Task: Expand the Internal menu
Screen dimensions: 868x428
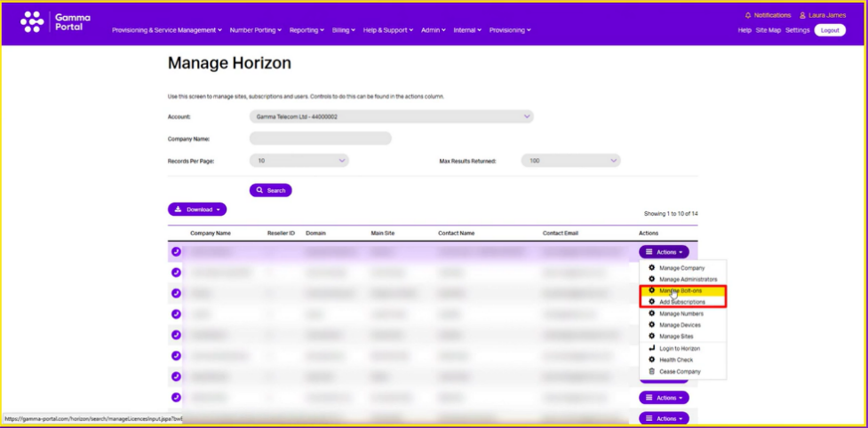Action: click(x=468, y=30)
